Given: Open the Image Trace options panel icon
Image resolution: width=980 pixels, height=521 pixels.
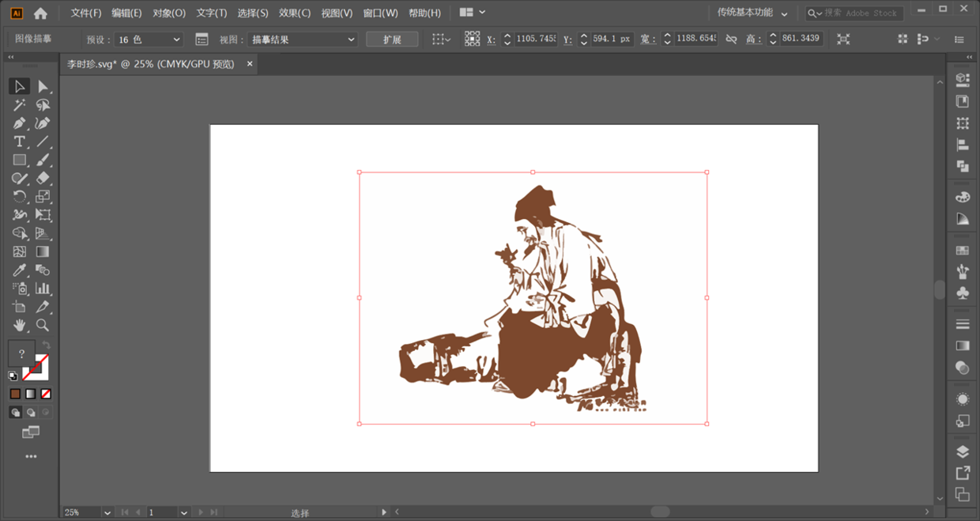Looking at the screenshot, I should (202, 40).
